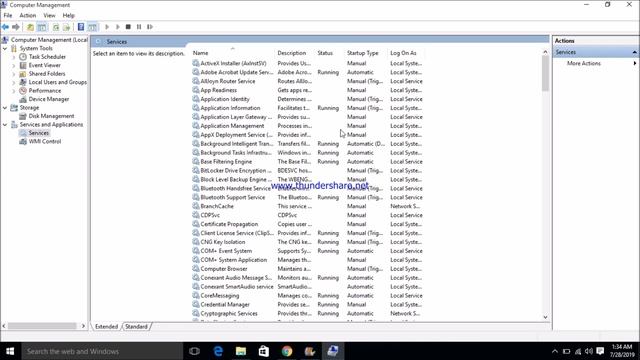This screenshot has width=640, height=360.
Task: Expand the Shared Folders node
Action: 13,74
